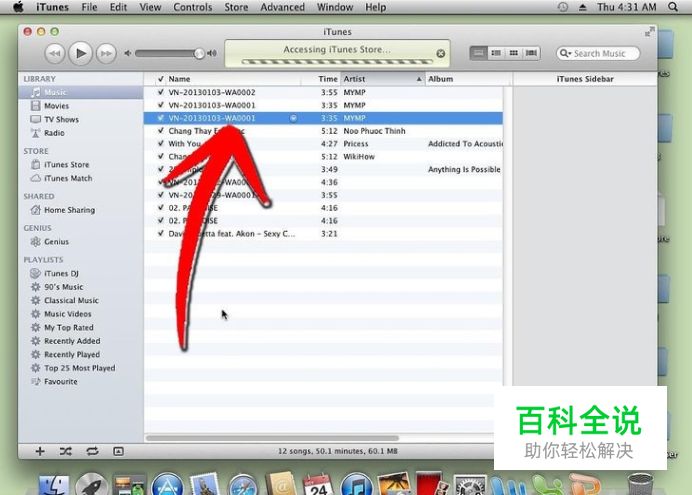Click Addicted To Acoustic album cell
The width and height of the screenshot is (692, 495).
pyautogui.click(x=465, y=144)
